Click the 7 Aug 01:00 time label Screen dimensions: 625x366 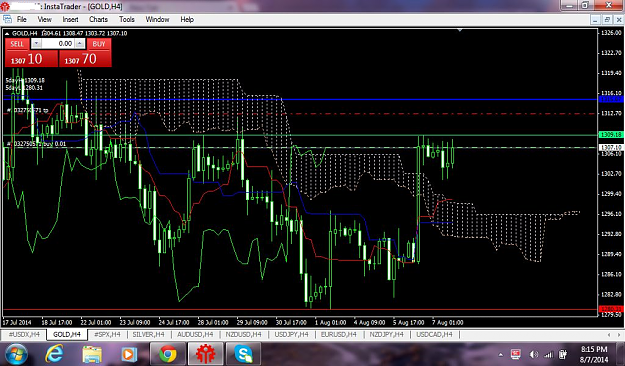(448, 322)
